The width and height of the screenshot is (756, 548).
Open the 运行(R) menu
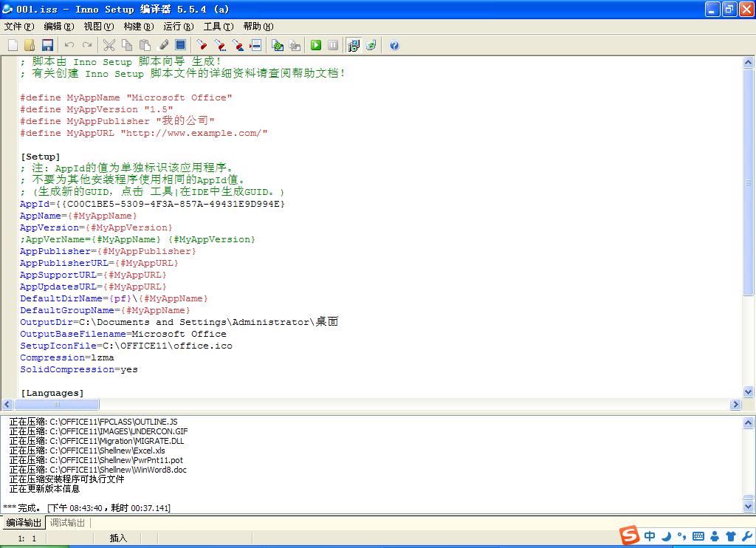[179, 27]
